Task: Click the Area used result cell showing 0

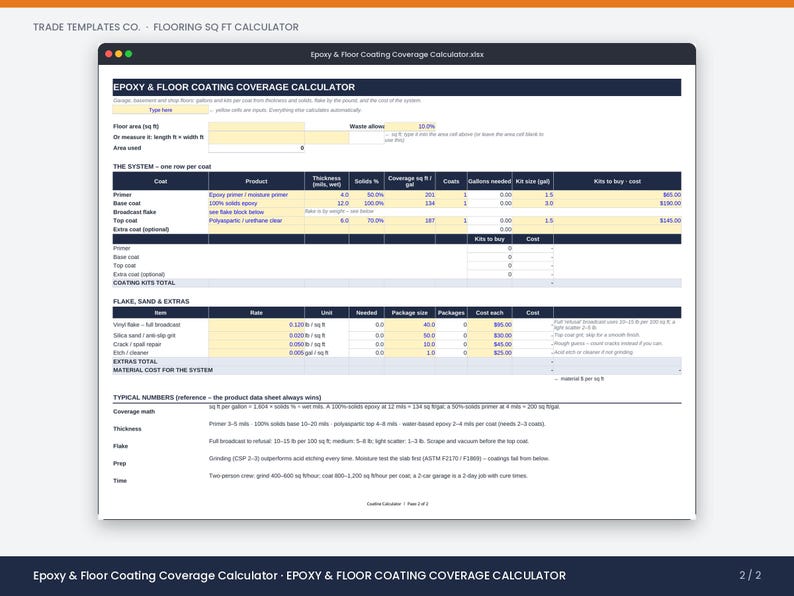Action: pyautogui.click(x=256, y=148)
